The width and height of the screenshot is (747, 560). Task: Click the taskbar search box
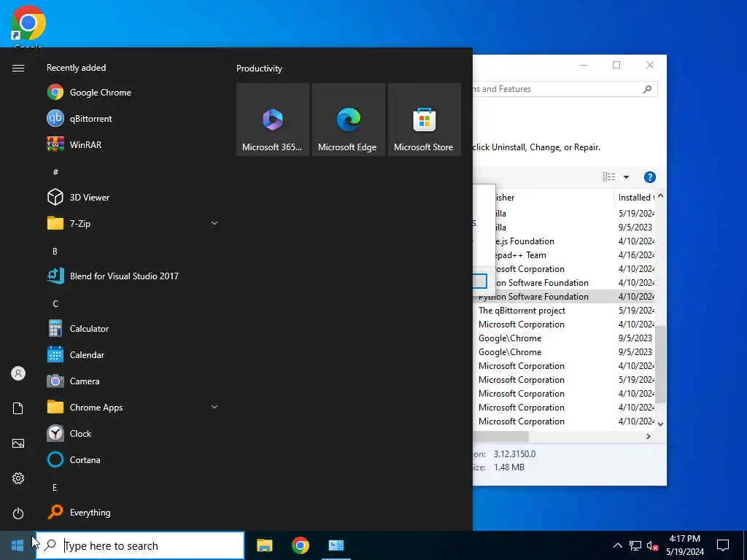click(141, 545)
